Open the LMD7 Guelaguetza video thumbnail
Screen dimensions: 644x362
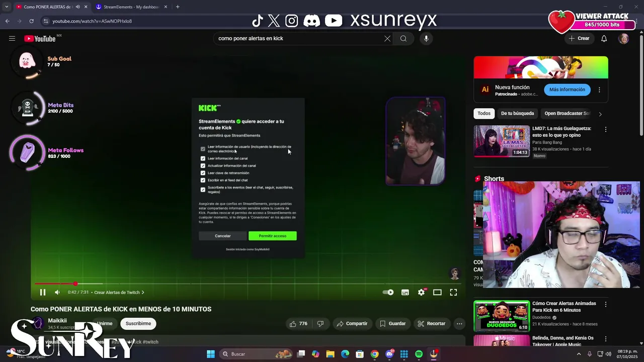click(502, 141)
